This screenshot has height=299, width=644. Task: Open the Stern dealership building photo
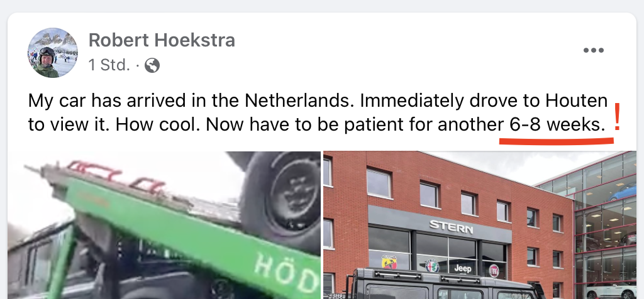point(480,225)
